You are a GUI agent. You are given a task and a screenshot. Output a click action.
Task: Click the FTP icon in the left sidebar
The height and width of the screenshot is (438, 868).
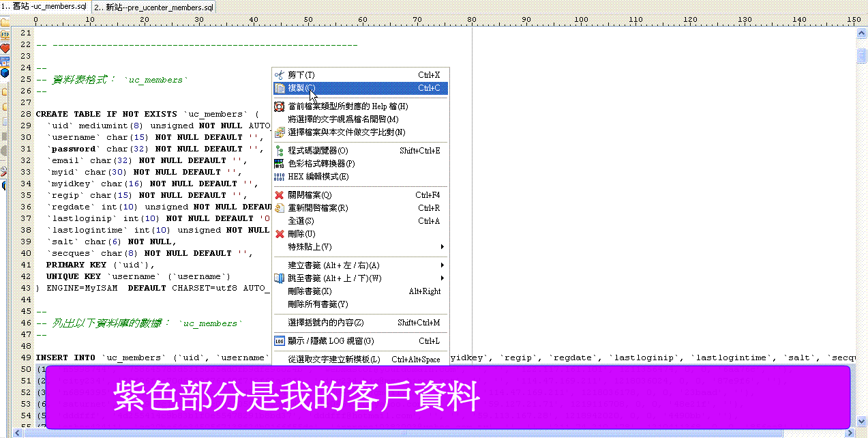click(x=5, y=34)
